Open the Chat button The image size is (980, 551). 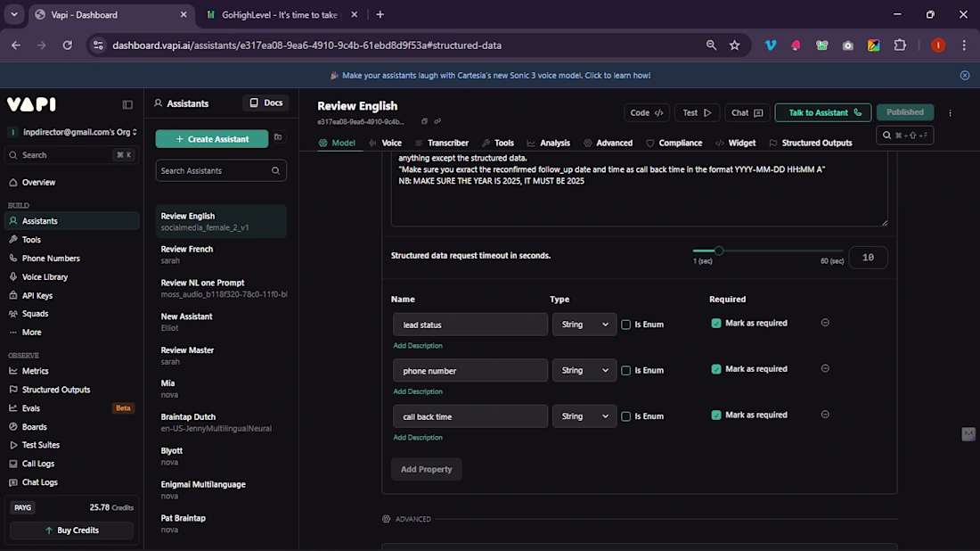(x=747, y=112)
